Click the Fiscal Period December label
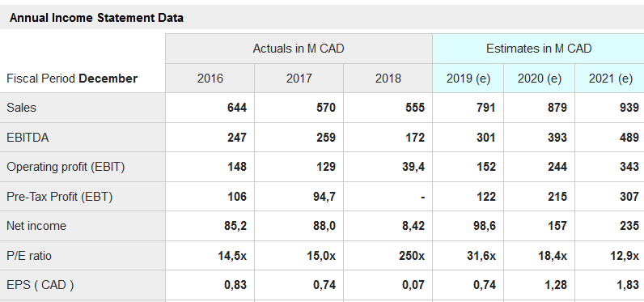The width and height of the screenshot is (644, 302). point(72,78)
